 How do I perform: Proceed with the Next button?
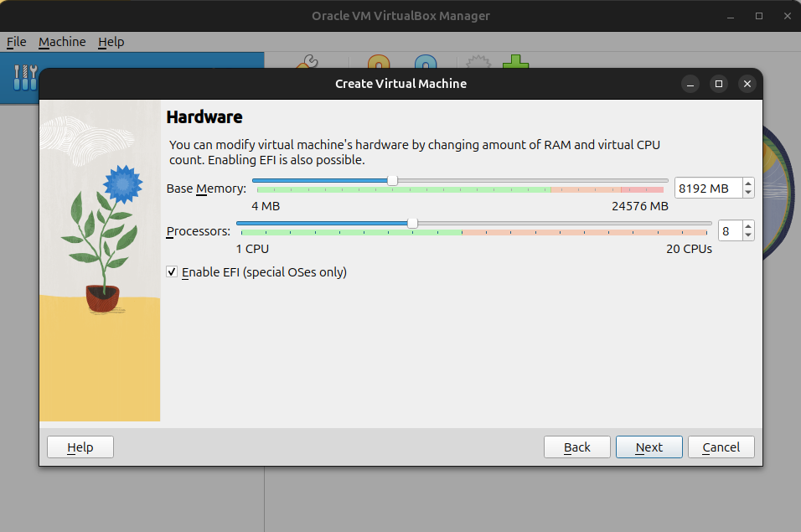click(649, 447)
